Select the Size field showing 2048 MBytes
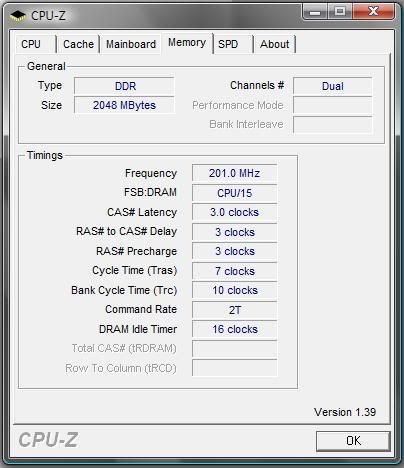This screenshot has width=404, height=468. pos(124,105)
